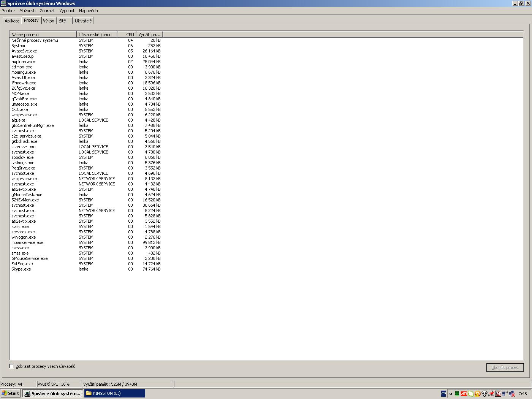Click the Task Manager title bar icon
532x399 pixels.
point(4,3)
